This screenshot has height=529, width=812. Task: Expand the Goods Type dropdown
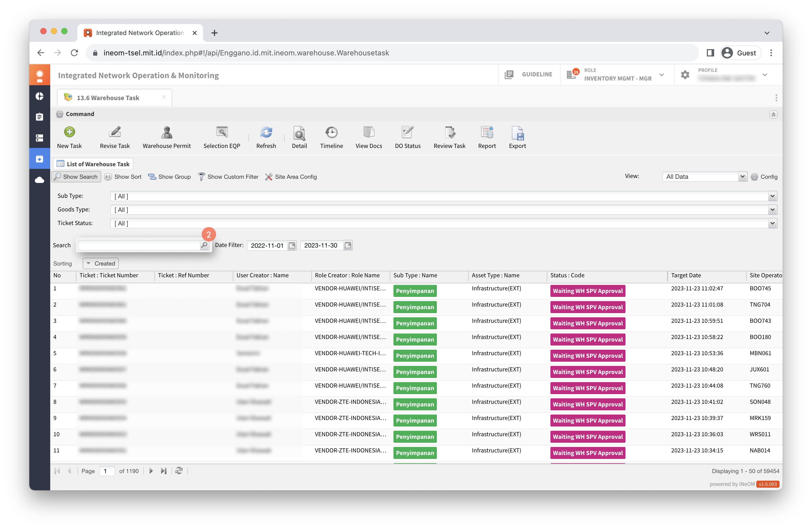(772, 210)
